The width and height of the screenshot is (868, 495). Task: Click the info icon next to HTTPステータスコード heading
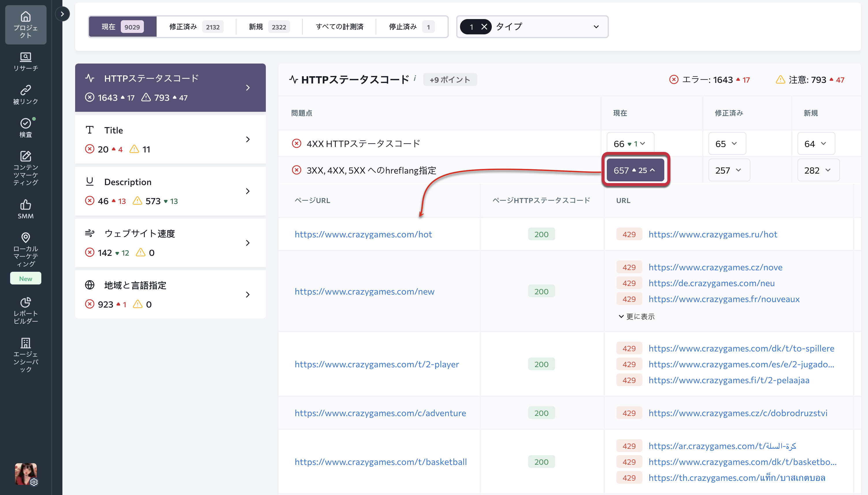tap(415, 79)
